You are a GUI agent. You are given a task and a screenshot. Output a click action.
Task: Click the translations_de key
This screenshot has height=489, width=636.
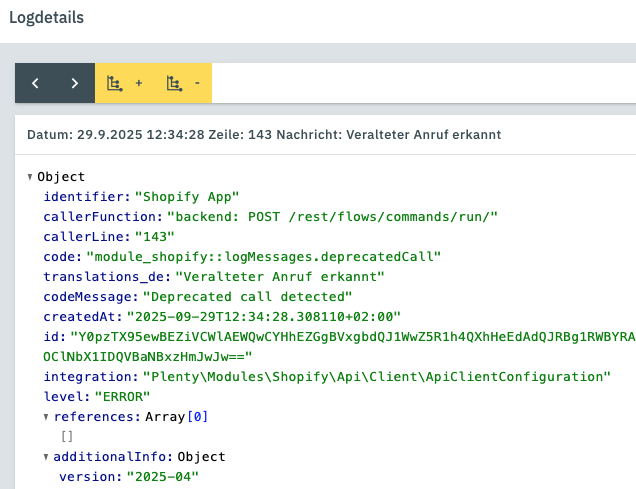point(107,277)
